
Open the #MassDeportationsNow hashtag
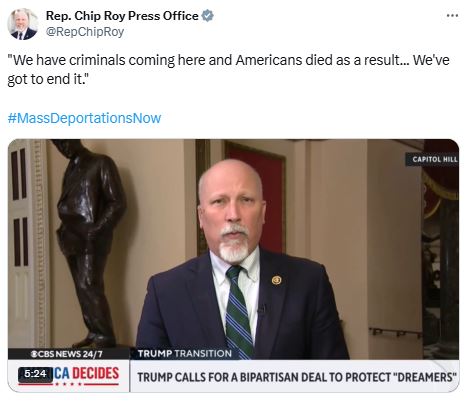(84, 118)
